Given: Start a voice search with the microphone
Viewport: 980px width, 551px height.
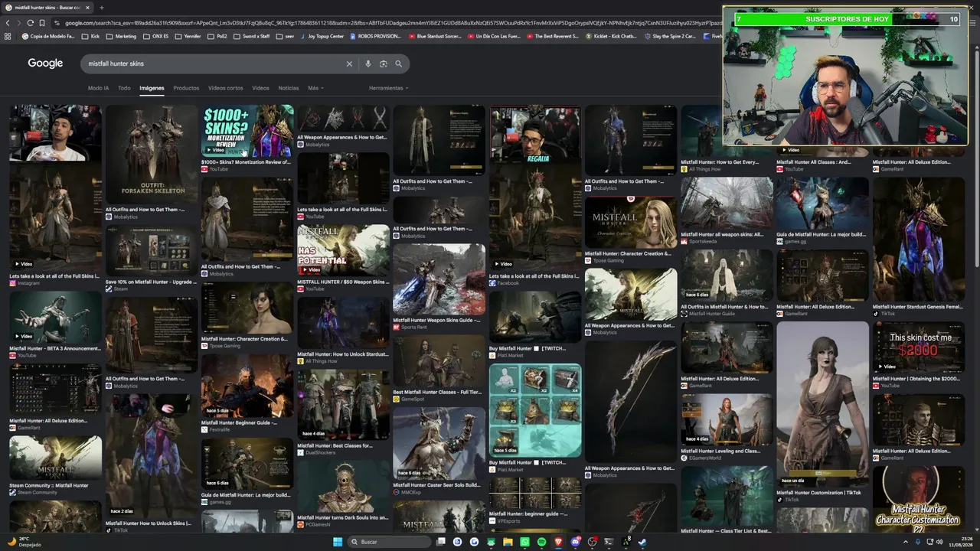Looking at the screenshot, I should [368, 64].
